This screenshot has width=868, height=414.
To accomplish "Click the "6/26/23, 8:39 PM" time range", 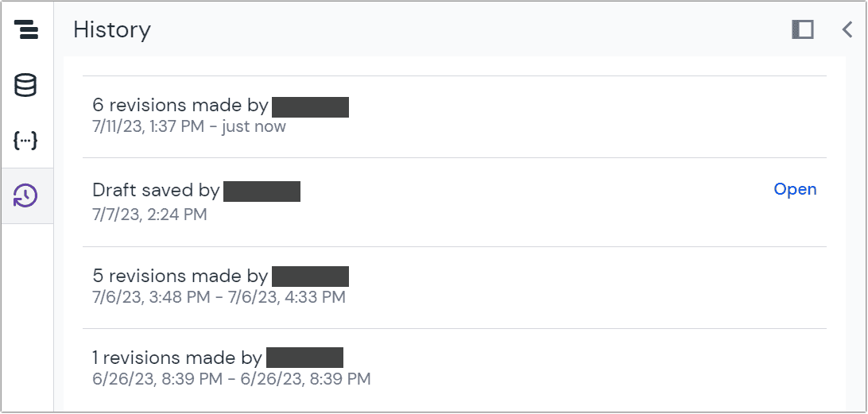I will pos(231,379).
